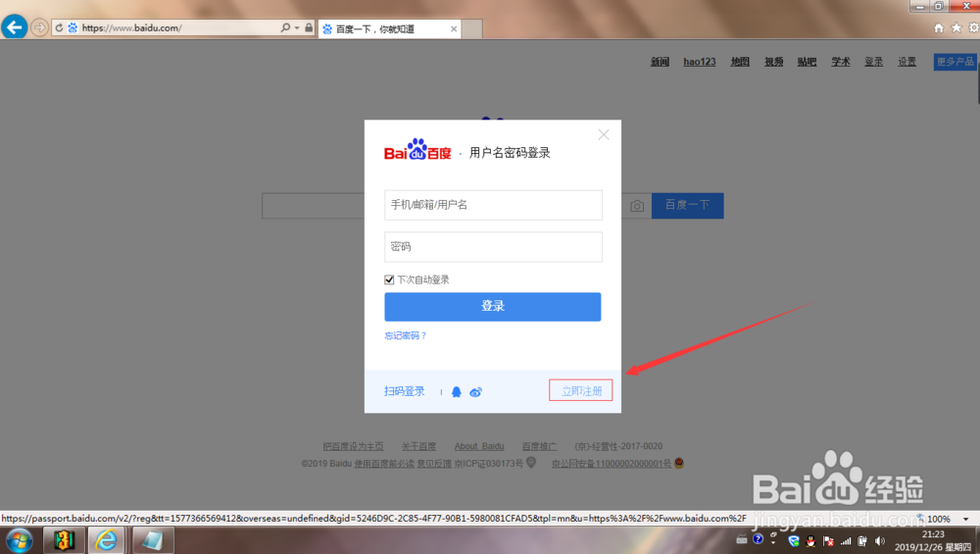The width and height of the screenshot is (980, 554).
Task: Open the game icon pinned on taskbar
Action: click(64, 540)
